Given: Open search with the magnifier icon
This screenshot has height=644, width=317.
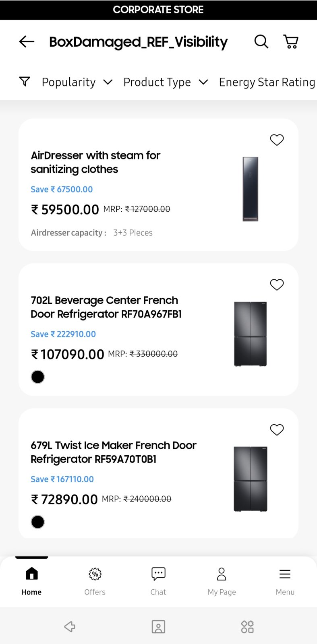Looking at the screenshot, I should point(261,41).
